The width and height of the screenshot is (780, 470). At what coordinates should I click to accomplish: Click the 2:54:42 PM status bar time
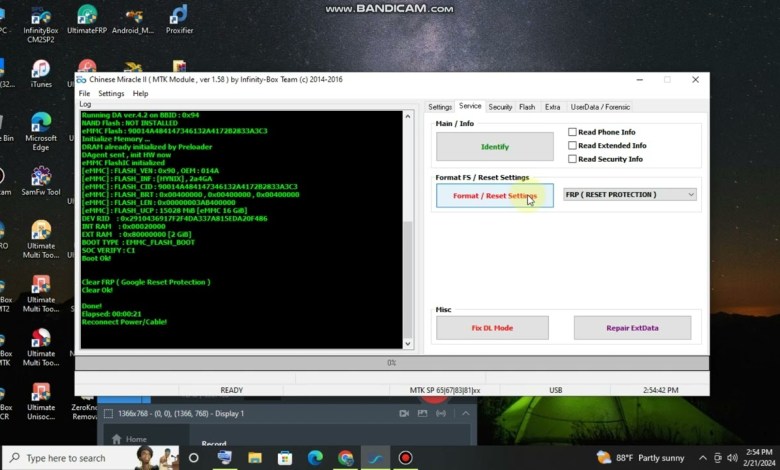(x=661, y=390)
